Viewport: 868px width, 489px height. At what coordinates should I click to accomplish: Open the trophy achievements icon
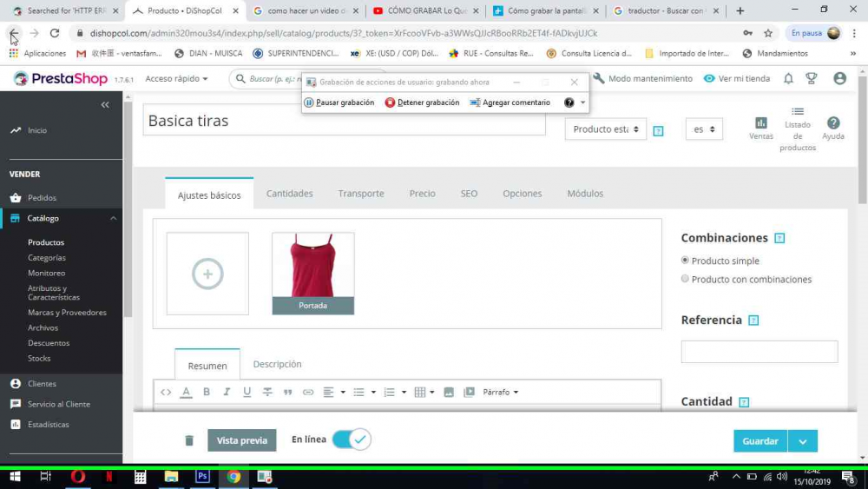point(812,78)
